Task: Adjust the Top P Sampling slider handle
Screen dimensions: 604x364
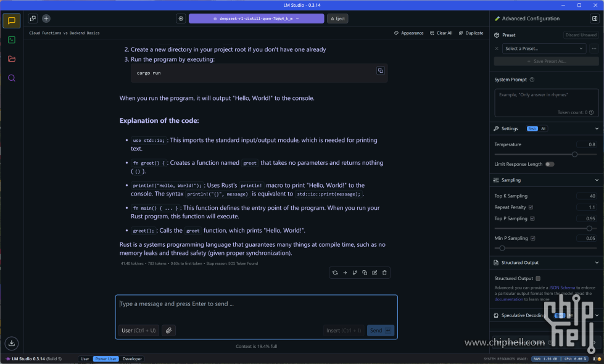Action: coord(589,228)
